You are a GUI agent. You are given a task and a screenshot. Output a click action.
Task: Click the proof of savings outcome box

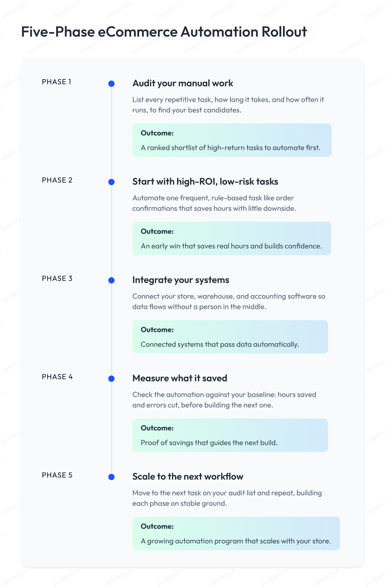pyautogui.click(x=230, y=435)
